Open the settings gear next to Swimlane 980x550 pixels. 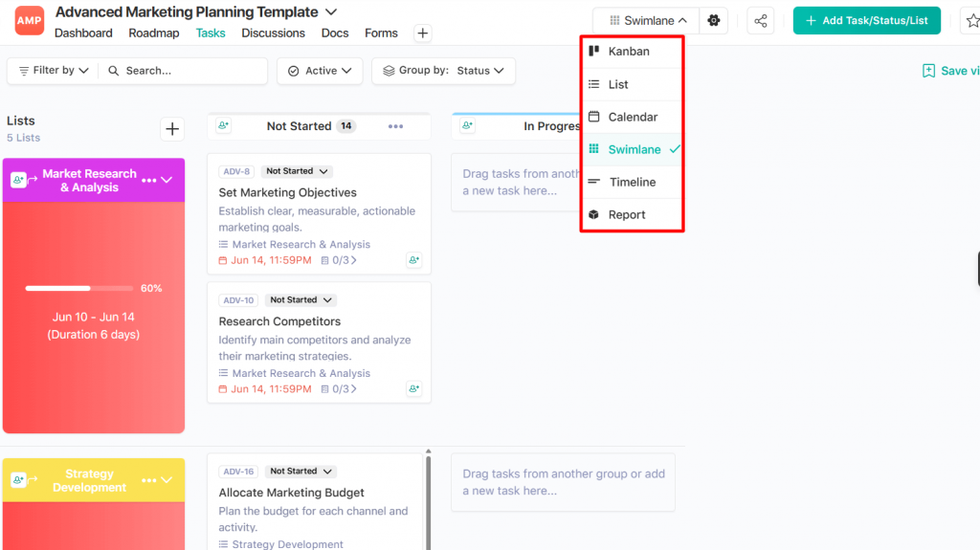click(x=713, y=21)
